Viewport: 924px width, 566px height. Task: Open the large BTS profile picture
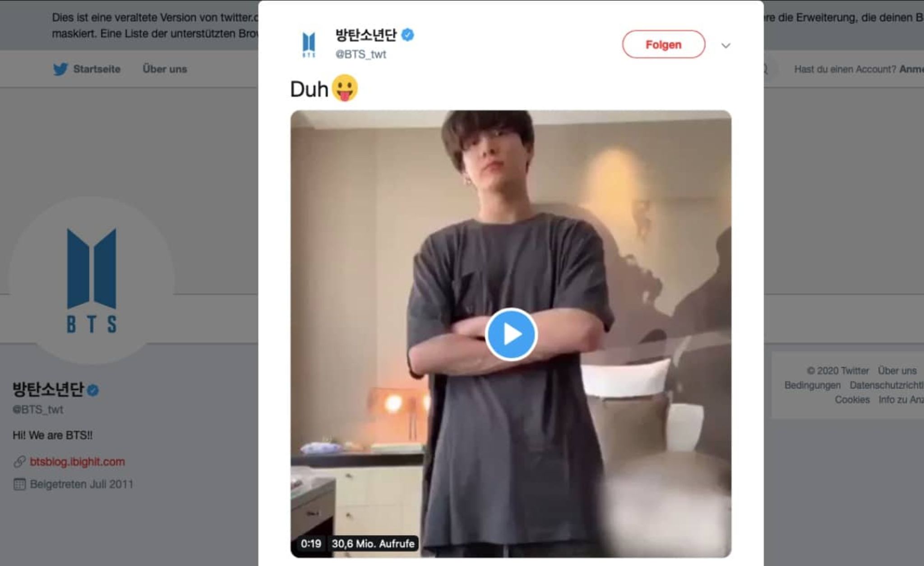click(92, 280)
